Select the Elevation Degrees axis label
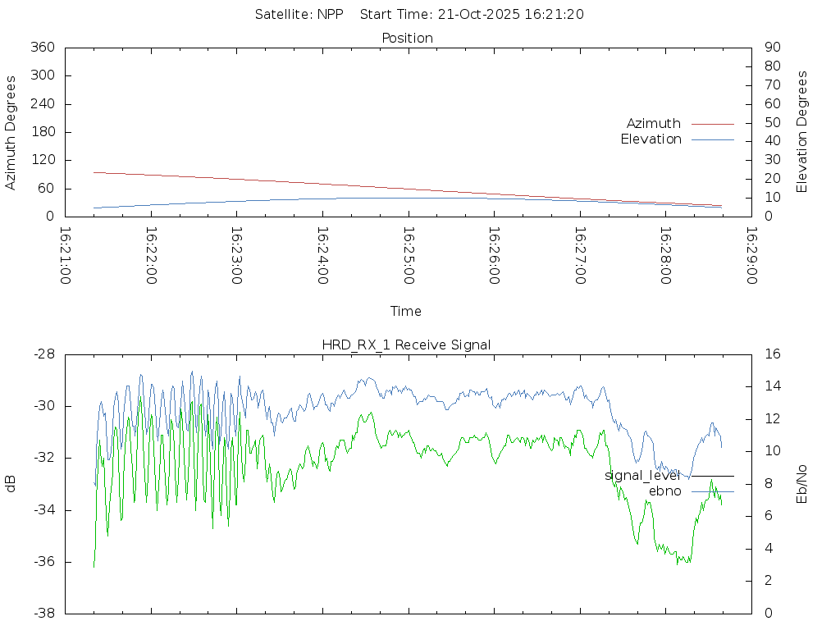The height and width of the screenshot is (630, 840). pyautogui.click(x=802, y=132)
